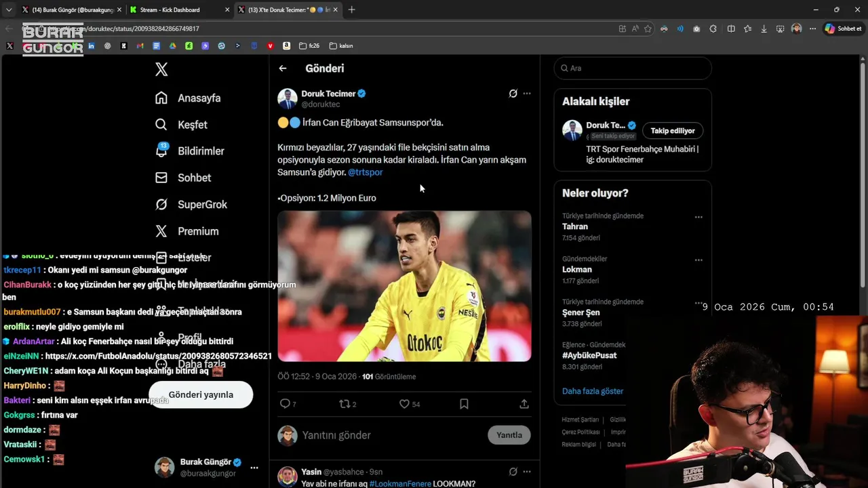Repost the tweet showing 2 reposts
This screenshot has width=868, height=488.
[347, 404]
